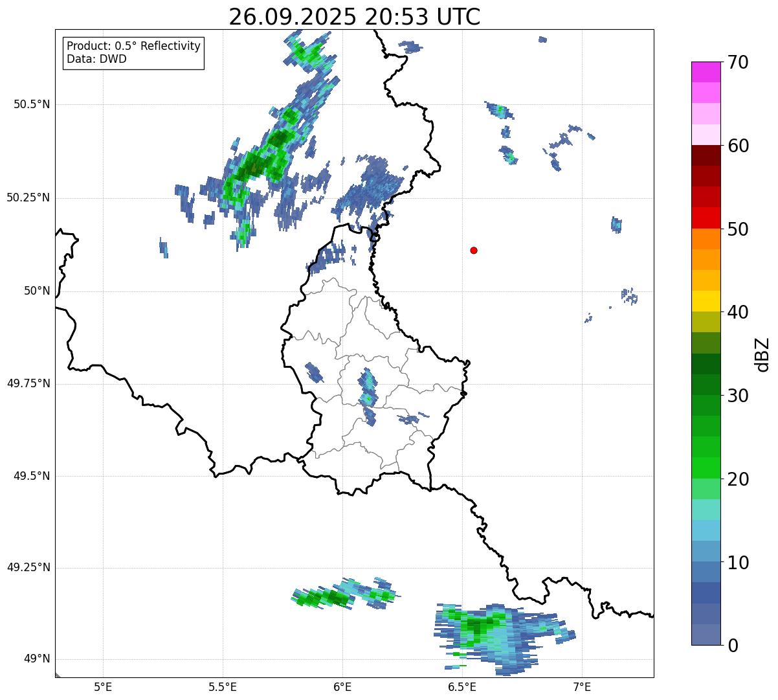Pick the grey-blue swatch just above 0 dBZ

pyautogui.click(x=706, y=635)
